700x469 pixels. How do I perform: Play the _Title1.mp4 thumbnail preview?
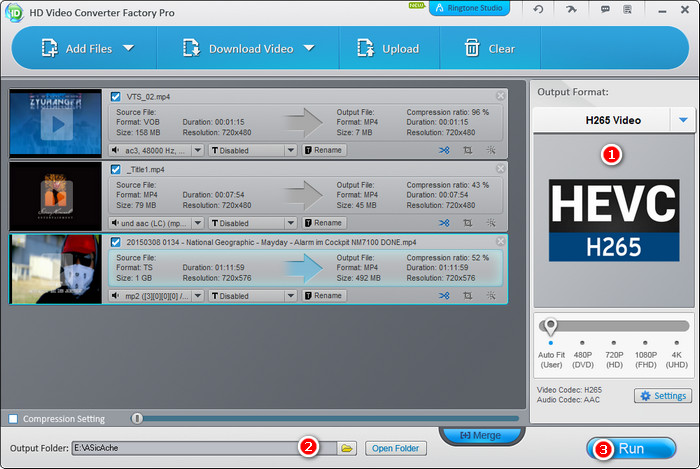tap(56, 196)
